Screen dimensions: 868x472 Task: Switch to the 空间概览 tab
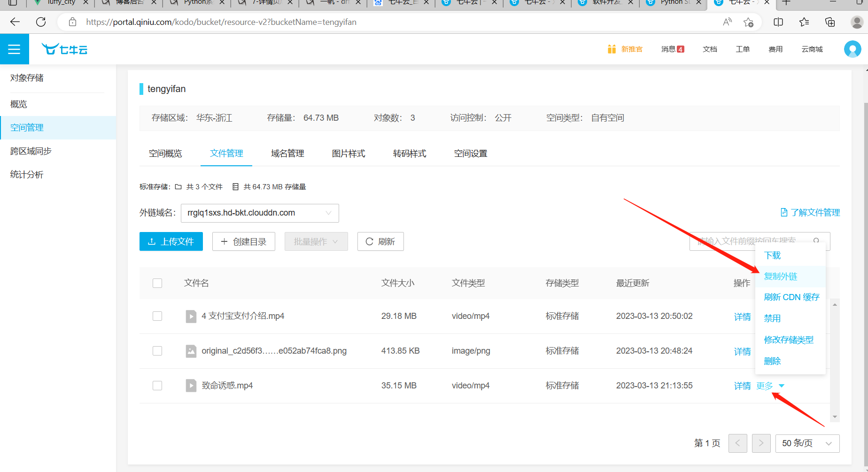point(165,154)
